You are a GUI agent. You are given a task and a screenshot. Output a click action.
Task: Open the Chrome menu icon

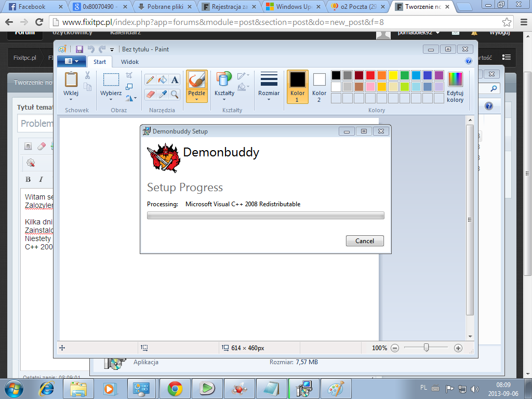524,22
